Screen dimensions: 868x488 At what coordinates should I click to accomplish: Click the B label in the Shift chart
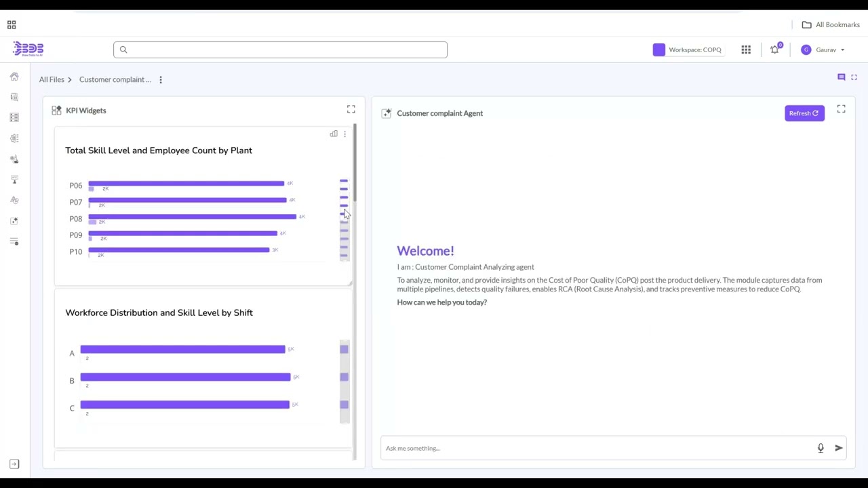pos(72,381)
